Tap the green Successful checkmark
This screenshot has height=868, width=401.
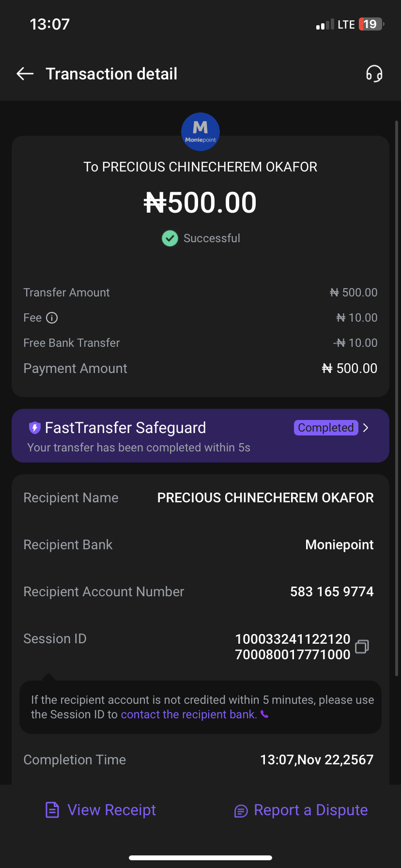point(170,238)
